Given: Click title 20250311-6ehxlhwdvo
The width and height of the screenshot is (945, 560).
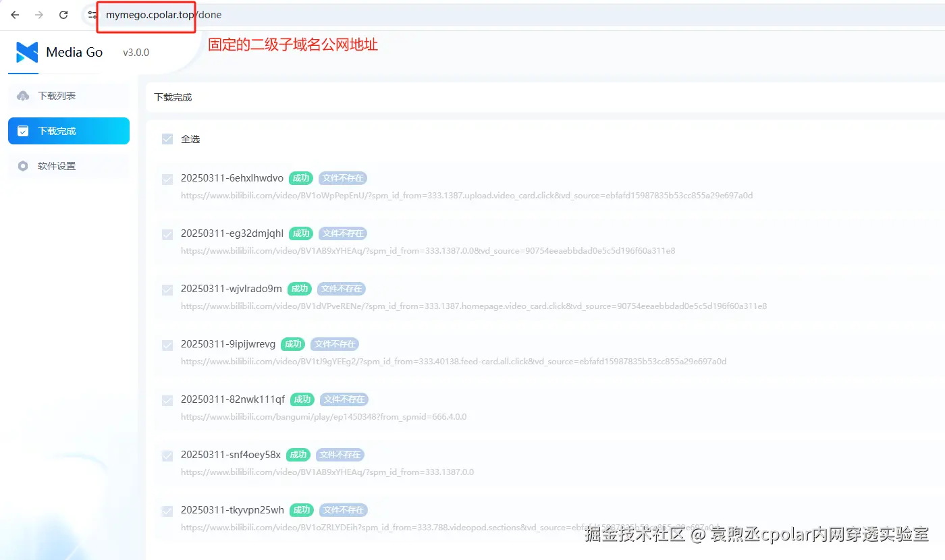Looking at the screenshot, I should click(x=232, y=178).
